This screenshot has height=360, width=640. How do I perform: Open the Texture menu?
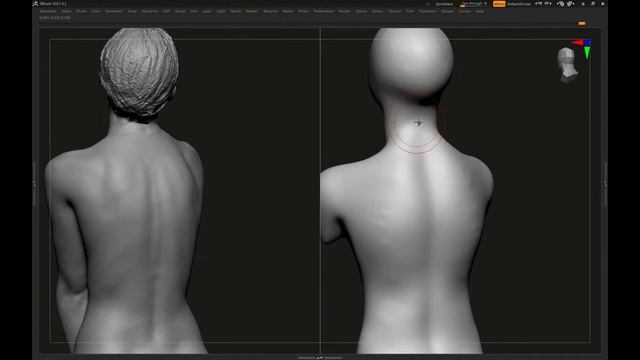(394, 11)
